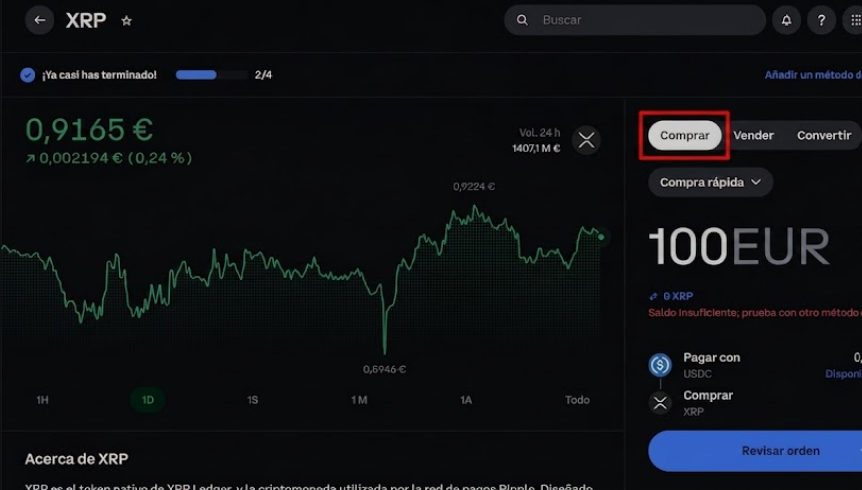Screen dimensions: 862x490
Task: Click the green end point of price chart
Action: (x=601, y=237)
